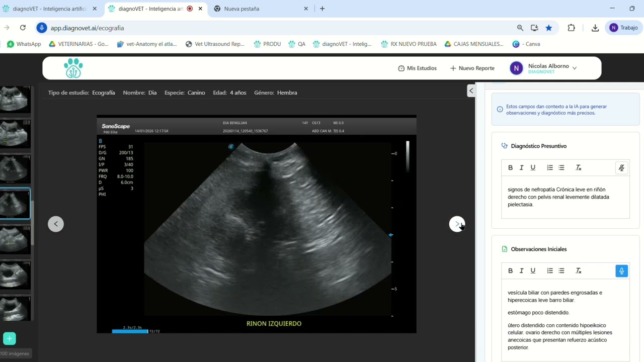The width and height of the screenshot is (644, 362).
Task: Open VETERINARIAS bookmark
Action: pyautogui.click(x=78, y=44)
